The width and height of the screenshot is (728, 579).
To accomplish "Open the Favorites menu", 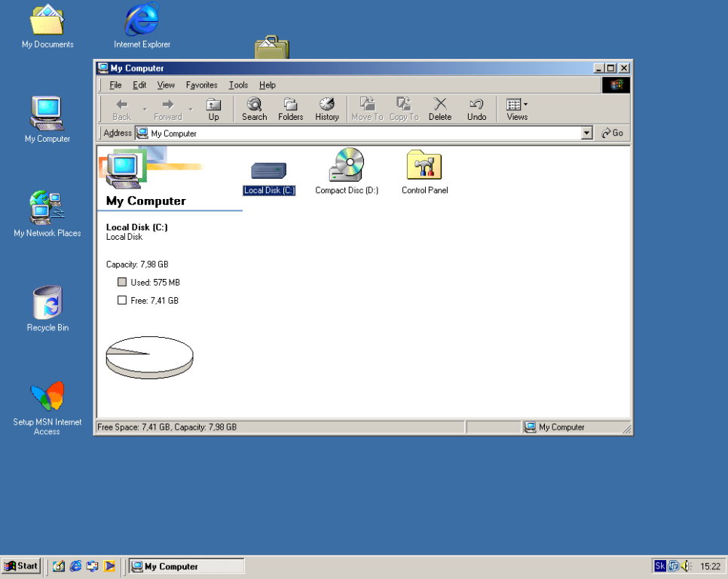I will coord(201,85).
